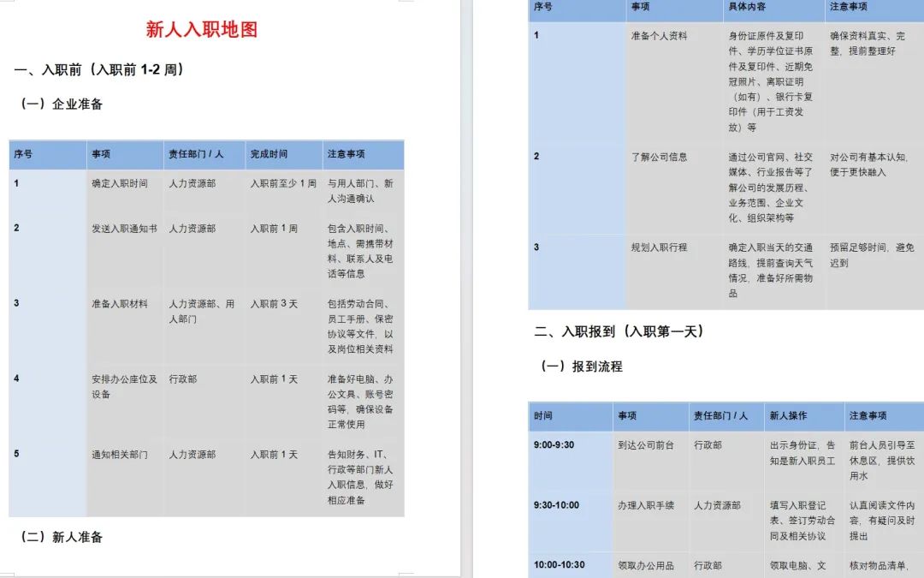The image size is (924, 578).
Task: Select the text starting 通过公司官网、社交媒体
Action: point(770,188)
